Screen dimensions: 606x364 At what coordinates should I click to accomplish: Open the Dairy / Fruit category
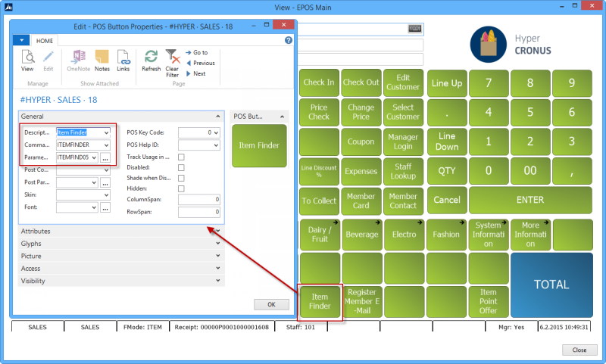(320, 235)
